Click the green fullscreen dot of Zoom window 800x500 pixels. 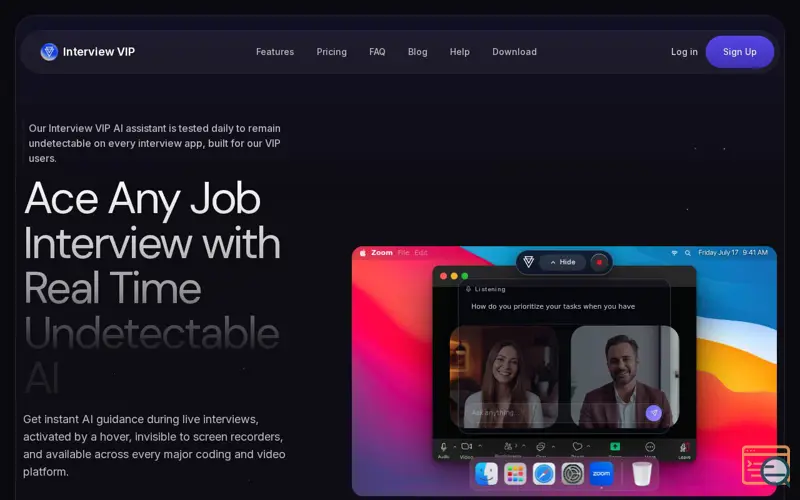[465, 276]
